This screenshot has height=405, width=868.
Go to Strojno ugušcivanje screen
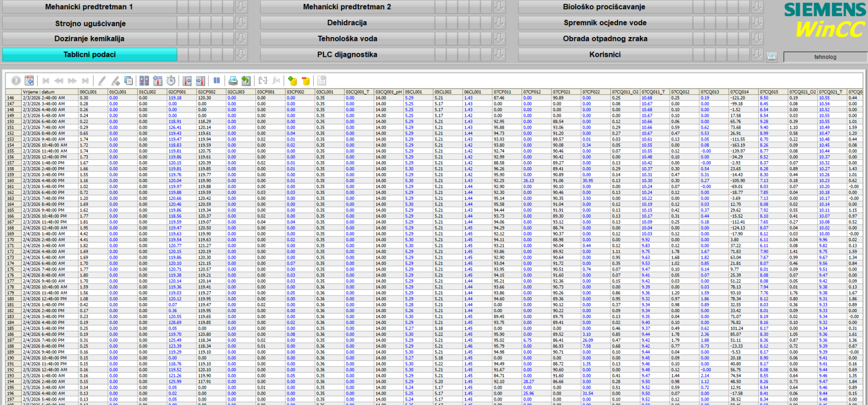pyautogui.click(x=90, y=23)
